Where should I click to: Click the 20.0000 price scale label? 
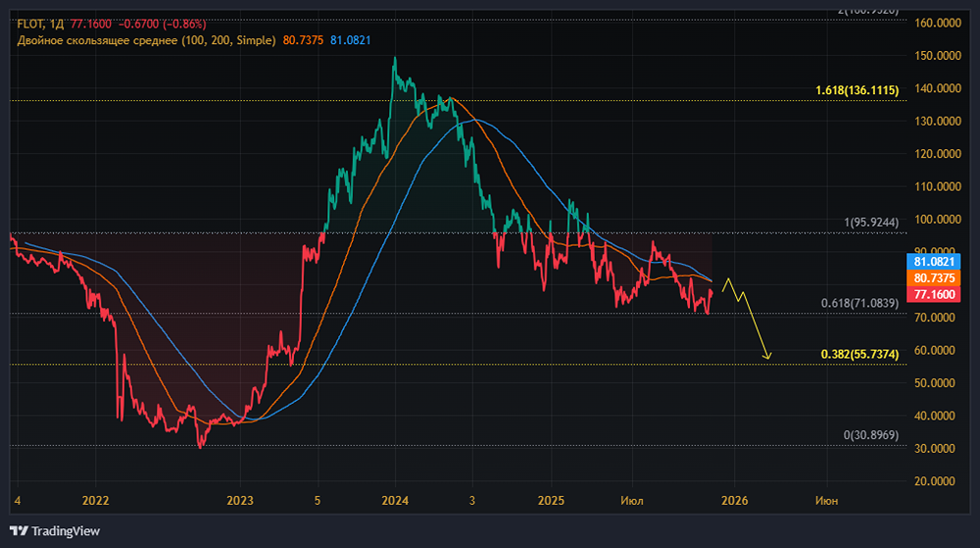(x=934, y=481)
